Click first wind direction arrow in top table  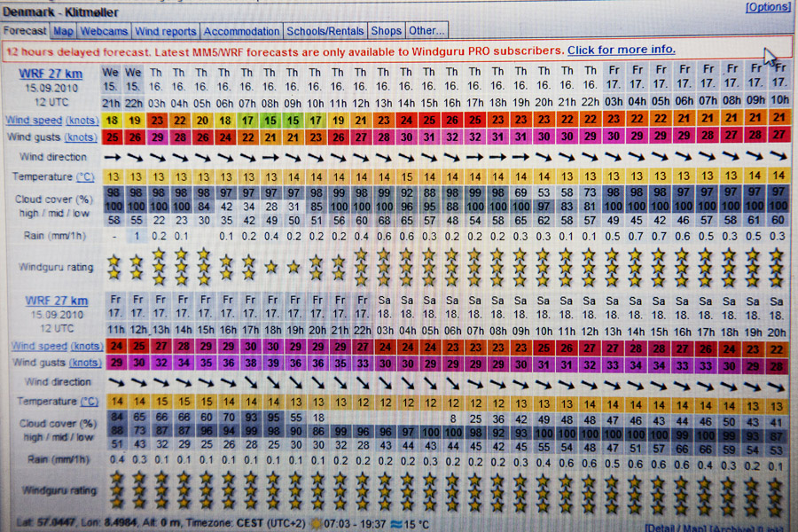[x=113, y=156]
